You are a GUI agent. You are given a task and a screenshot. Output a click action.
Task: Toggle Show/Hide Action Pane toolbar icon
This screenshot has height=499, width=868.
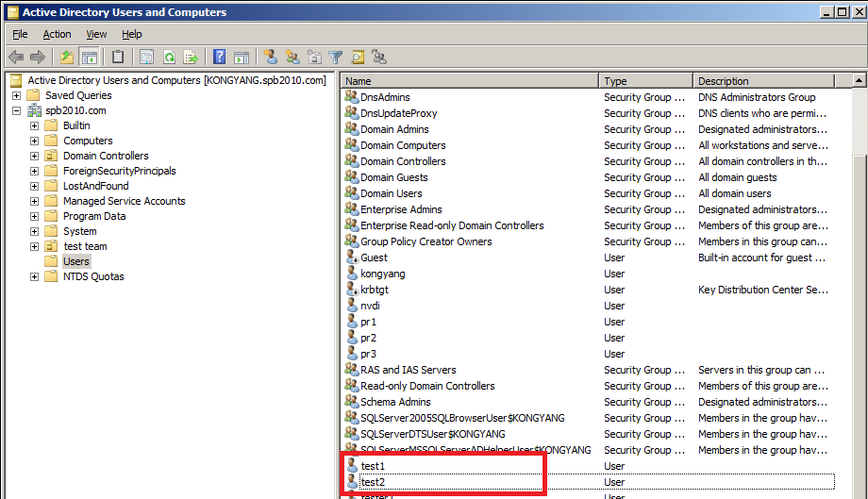pos(242,57)
